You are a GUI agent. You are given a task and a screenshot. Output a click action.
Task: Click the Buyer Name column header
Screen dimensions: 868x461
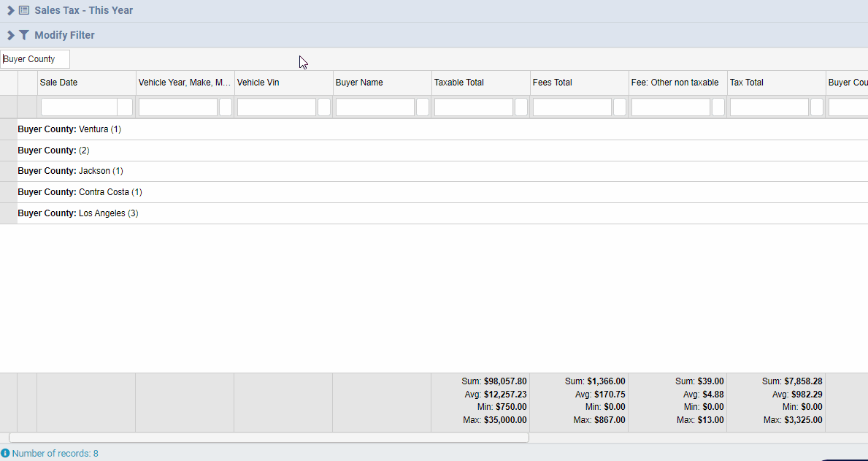382,83
